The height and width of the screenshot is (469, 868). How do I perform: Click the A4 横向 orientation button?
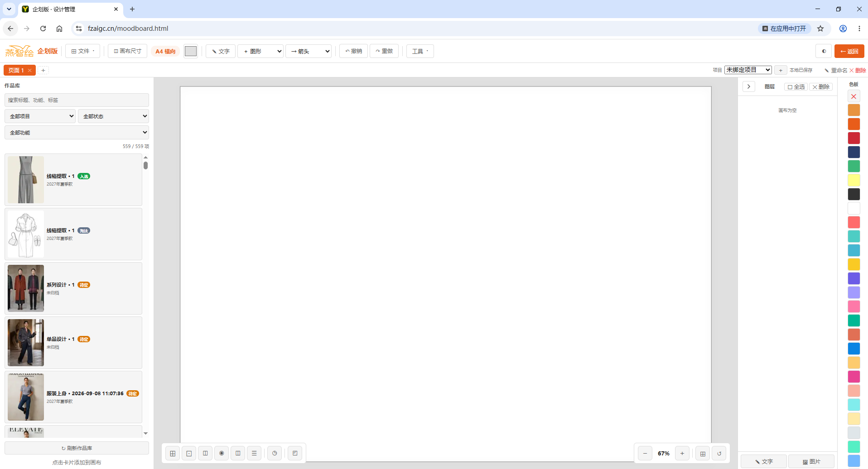click(x=165, y=51)
